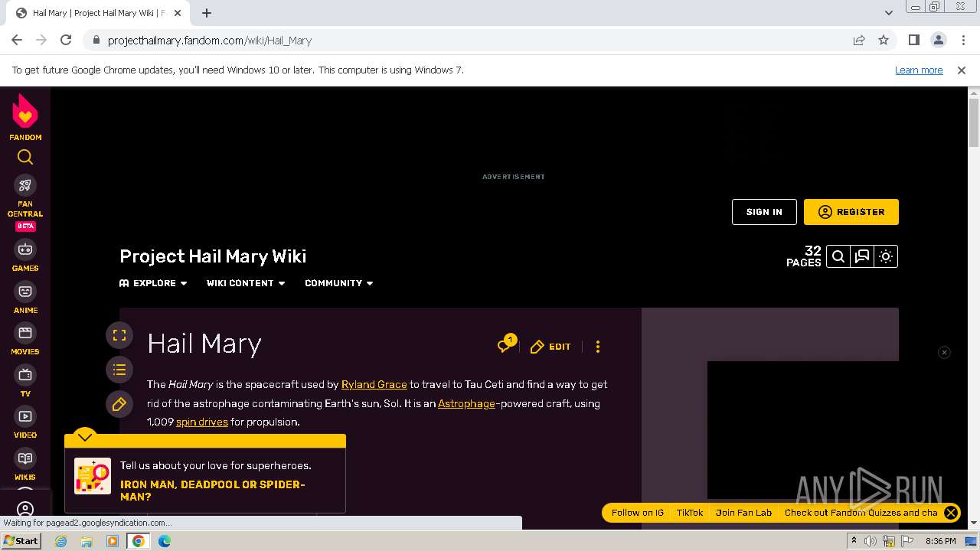Image resolution: width=980 pixels, height=551 pixels.
Task: Close the Hail Mary tab
Action: pyautogui.click(x=178, y=13)
